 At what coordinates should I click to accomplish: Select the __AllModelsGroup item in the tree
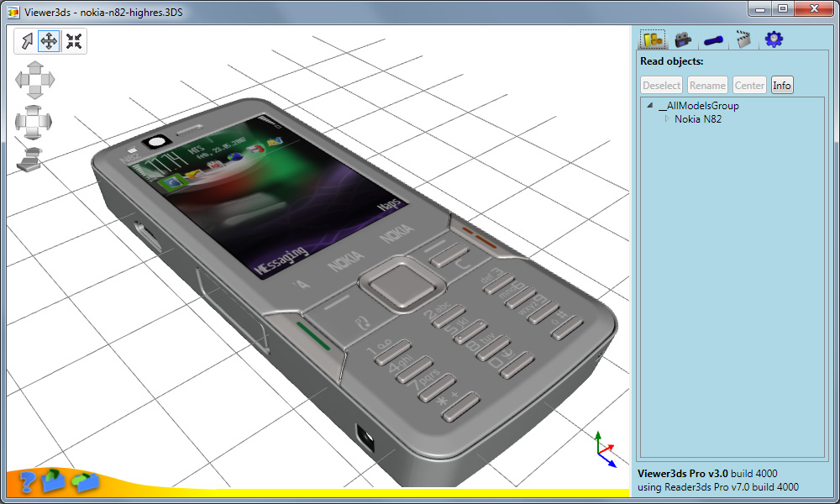pos(699,106)
